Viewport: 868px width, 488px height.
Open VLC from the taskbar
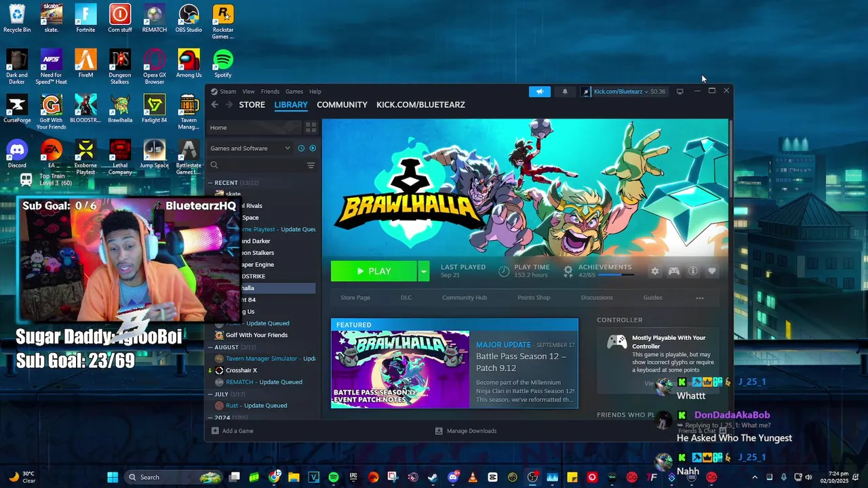(x=473, y=477)
